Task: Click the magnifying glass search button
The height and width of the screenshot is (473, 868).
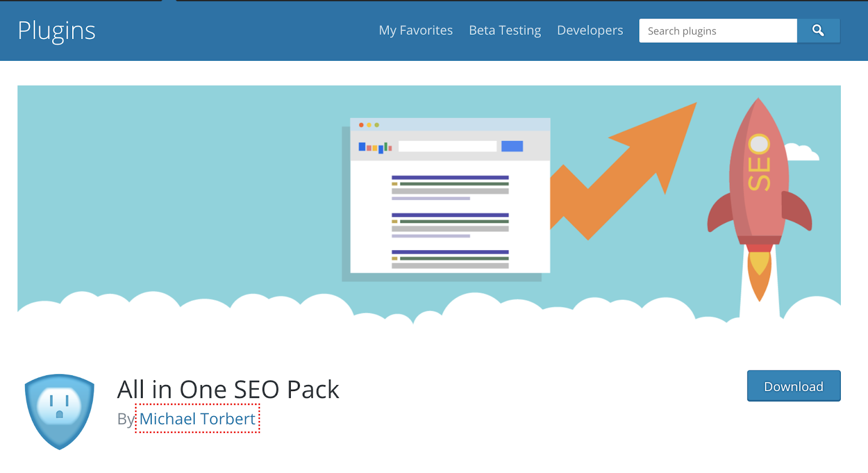Action: (x=818, y=31)
